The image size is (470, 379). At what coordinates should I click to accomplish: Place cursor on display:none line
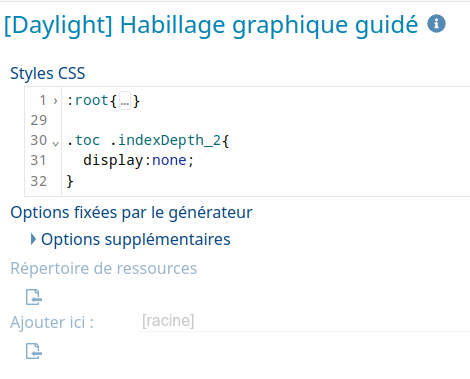tap(266, 160)
